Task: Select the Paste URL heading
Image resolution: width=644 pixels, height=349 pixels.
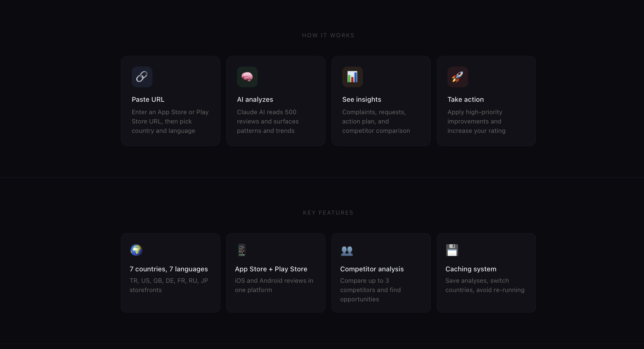Action: coord(148,99)
